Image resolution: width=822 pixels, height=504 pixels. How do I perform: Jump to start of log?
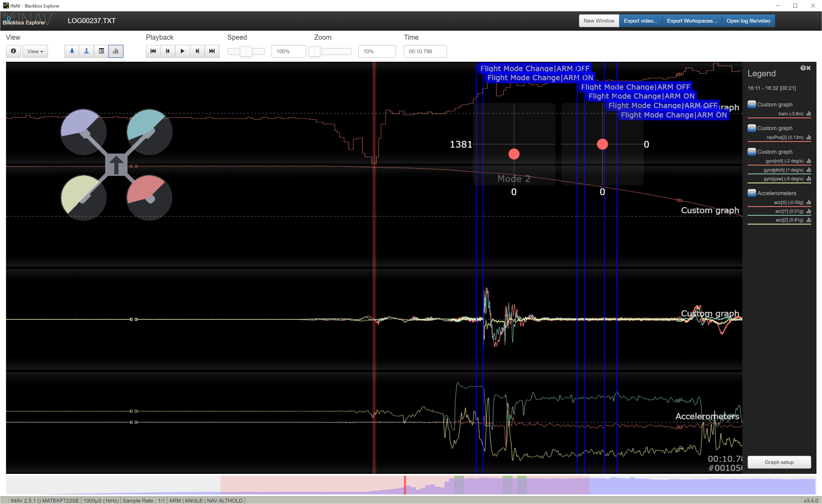point(153,51)
